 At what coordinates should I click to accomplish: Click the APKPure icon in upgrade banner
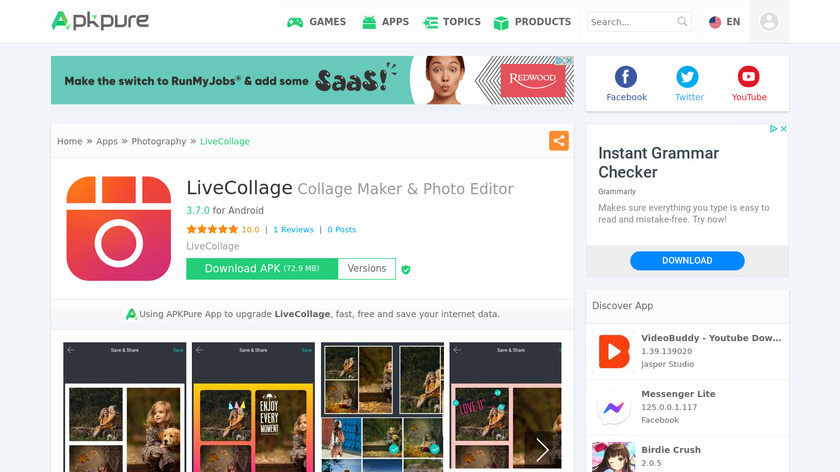click(x=131, y=314)
